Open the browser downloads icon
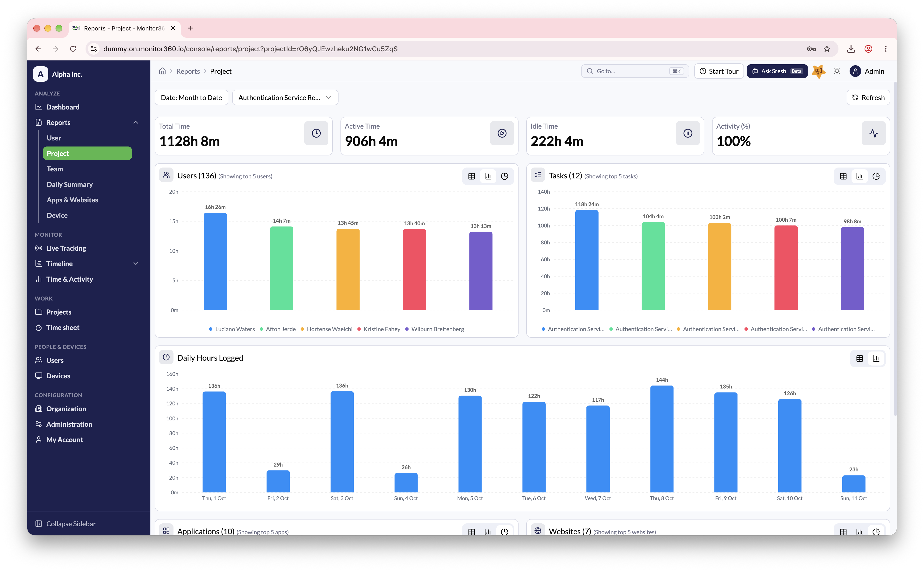The height and width of the screenshot is (571, 924). pyautogui.click(x=851, y=49)
